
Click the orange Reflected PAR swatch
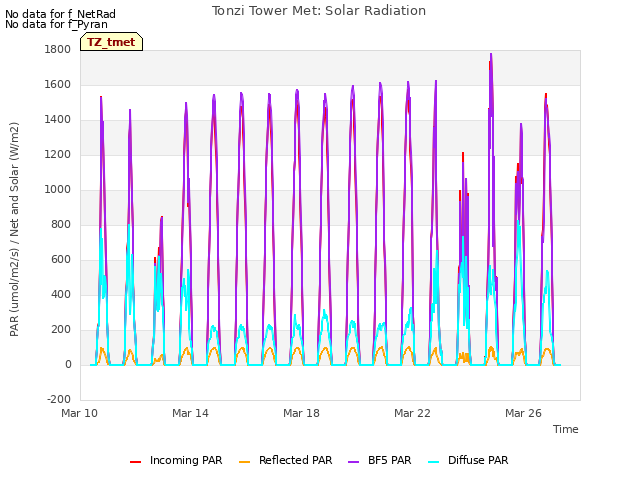(244, 462)
